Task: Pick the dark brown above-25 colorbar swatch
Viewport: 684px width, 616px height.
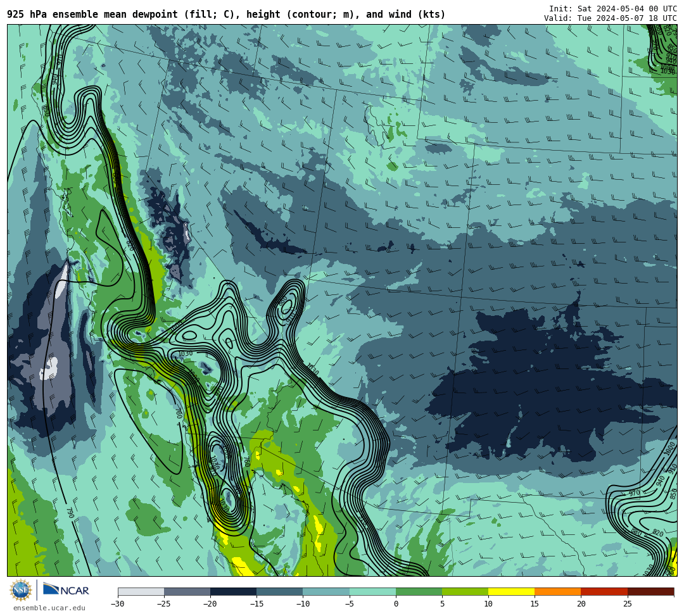Action: click(x=650, y=592)
